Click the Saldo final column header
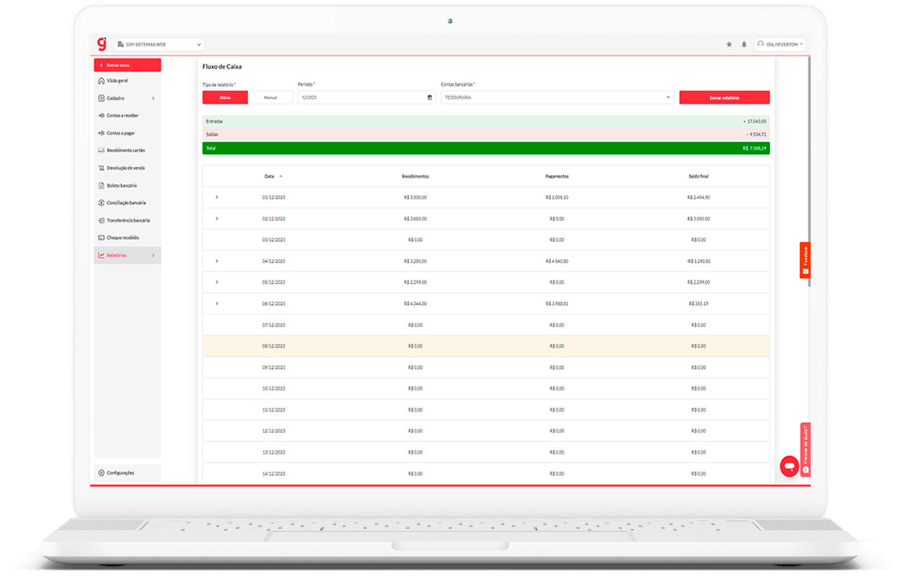Viewport: 899px width, 588px height. 698,176
